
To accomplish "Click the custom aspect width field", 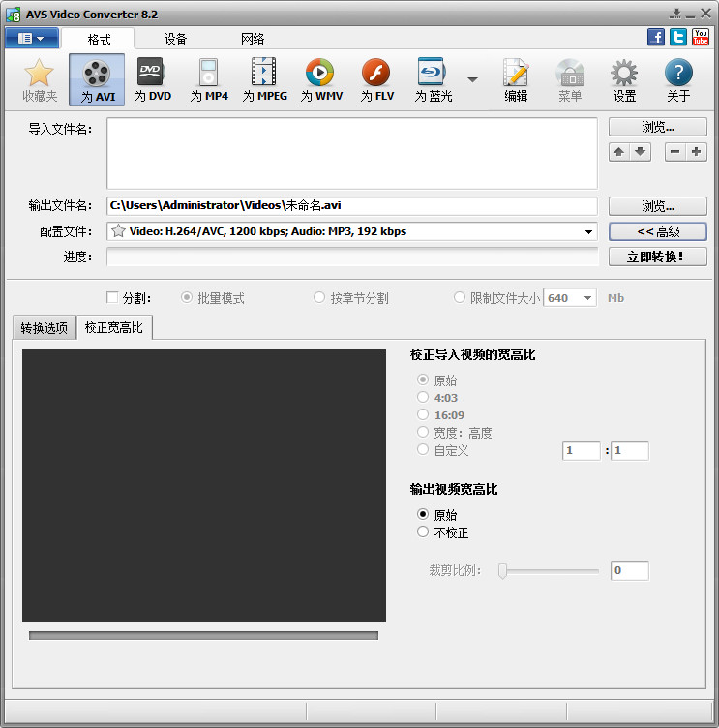I will tap(582, 451).
